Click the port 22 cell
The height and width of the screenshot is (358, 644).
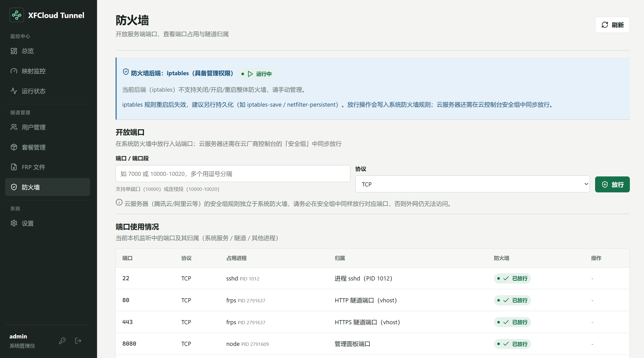pyautogui.click(x=126, y=278)
